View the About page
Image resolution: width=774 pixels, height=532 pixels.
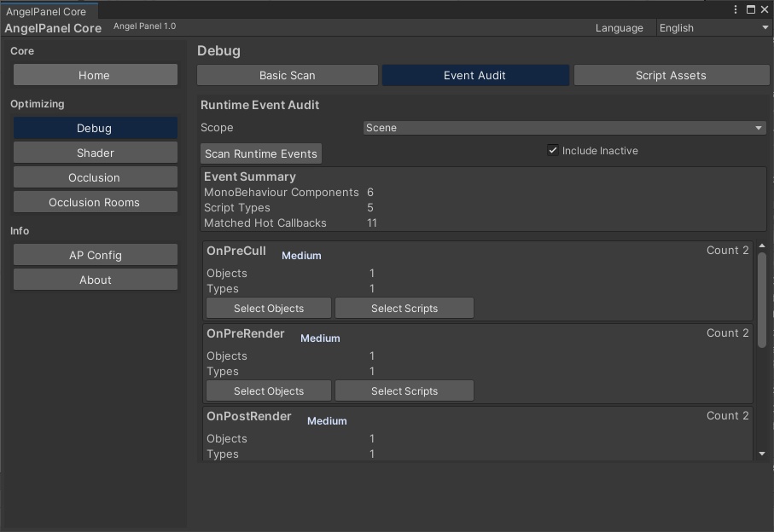click(x=95, y=280)
